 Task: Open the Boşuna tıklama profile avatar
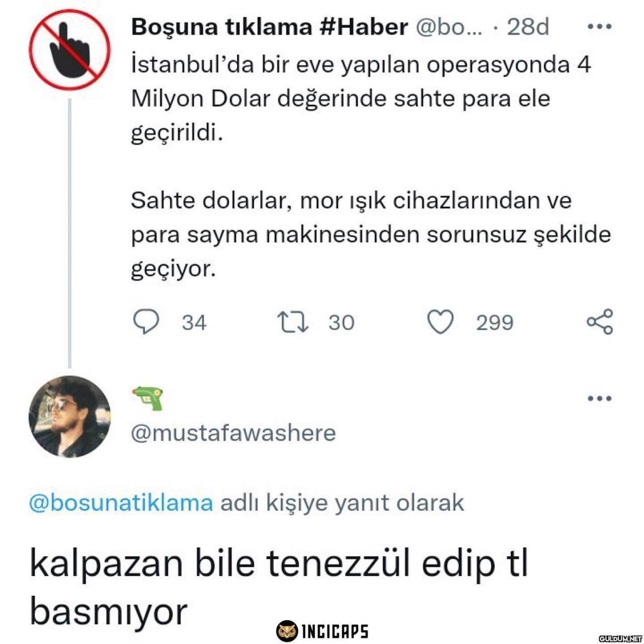[x=69, y=50]
